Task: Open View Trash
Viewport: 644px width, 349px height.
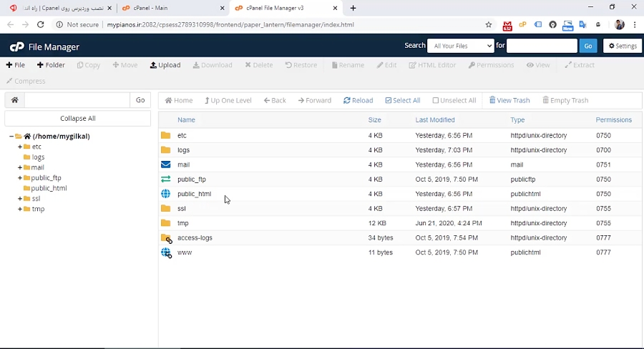Action: click(x=509, y=101)
